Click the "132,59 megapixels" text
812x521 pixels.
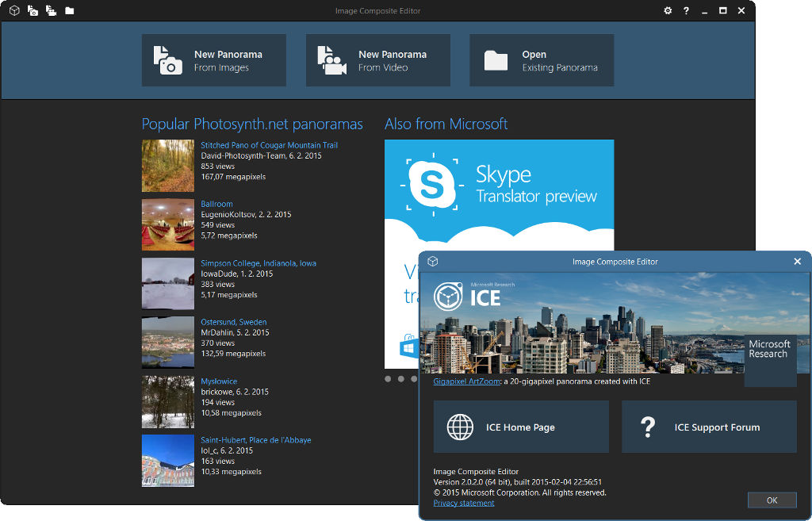tap(233, 354)
